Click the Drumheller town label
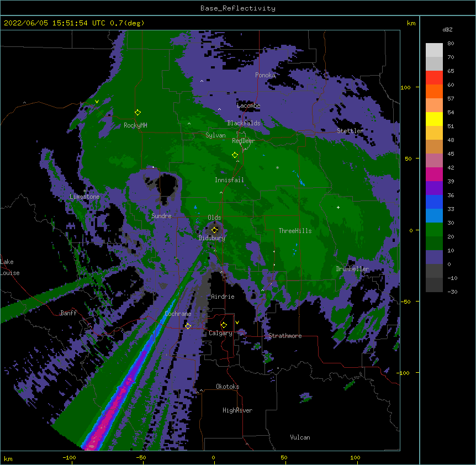Viewport: 476px width, 465px height. (x=352, y=269)
